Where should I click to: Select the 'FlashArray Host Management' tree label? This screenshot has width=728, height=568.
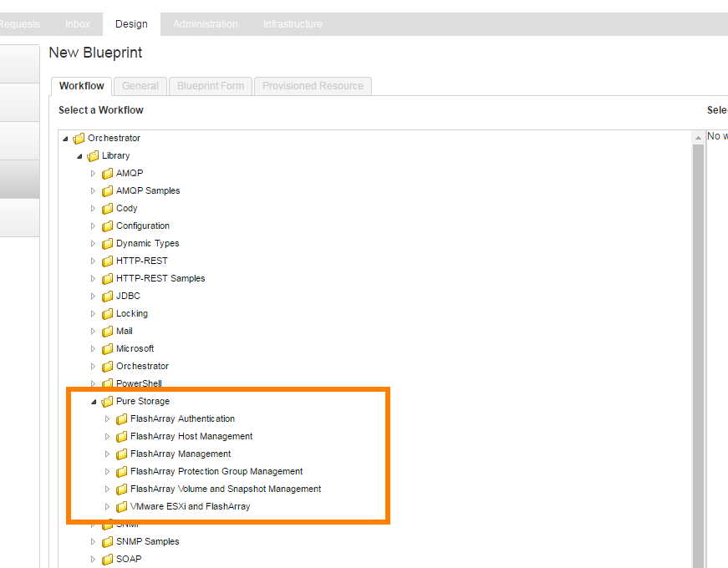pyautogui.click(x=191, y=437)
